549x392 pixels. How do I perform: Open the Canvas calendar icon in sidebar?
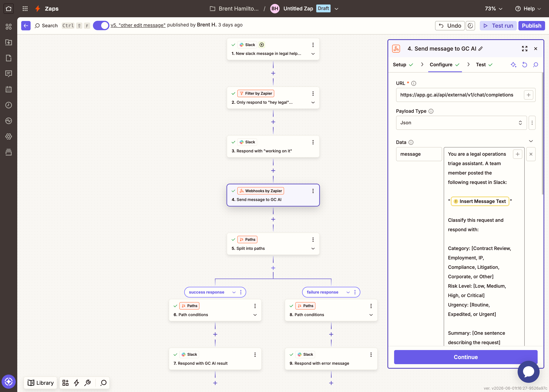pyautogui.click(x=8, y=90)
